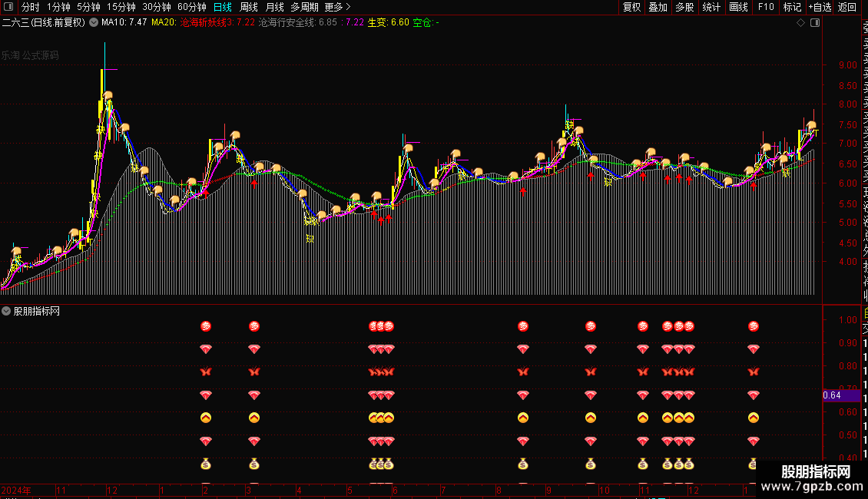Image resolution: width=868 pixels, height=499 pixels.
Task: Open the 更多 periods expander
Action: [337, 7]
